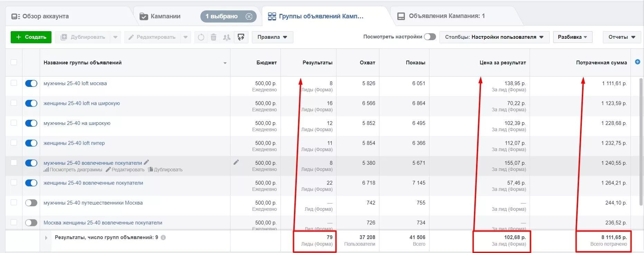Click the two-people audience icon in toolbar
Screen dimensions: 644x253
click(x=227, y=37)
